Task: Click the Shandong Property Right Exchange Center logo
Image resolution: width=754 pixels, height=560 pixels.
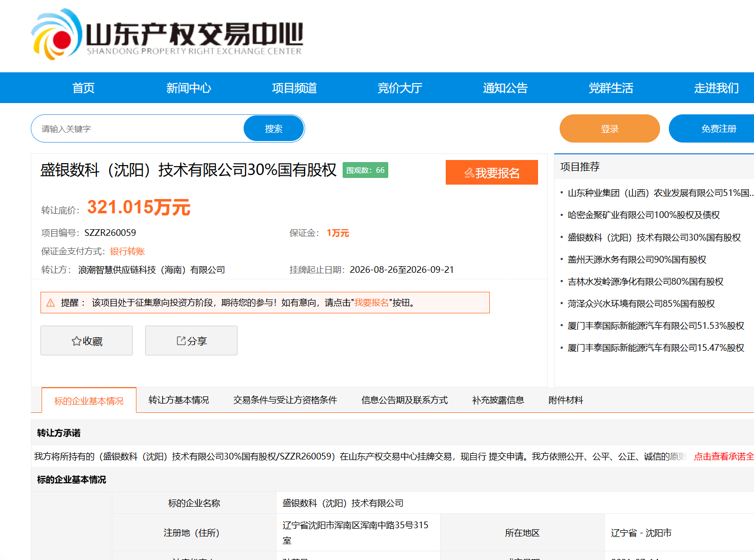Action: [x=167, y=34]
